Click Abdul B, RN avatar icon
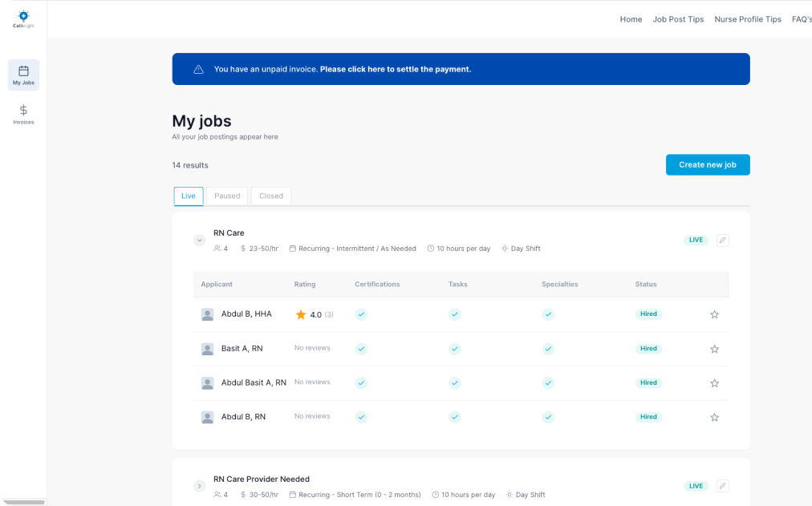This screenshot has width=812, height=506. click(207, 417)
